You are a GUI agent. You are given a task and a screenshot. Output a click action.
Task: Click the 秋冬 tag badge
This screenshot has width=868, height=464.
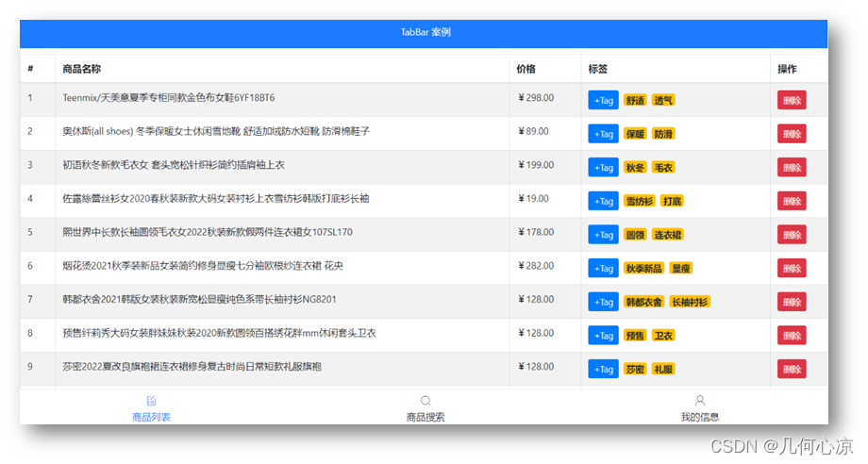[x=635, y=168]
